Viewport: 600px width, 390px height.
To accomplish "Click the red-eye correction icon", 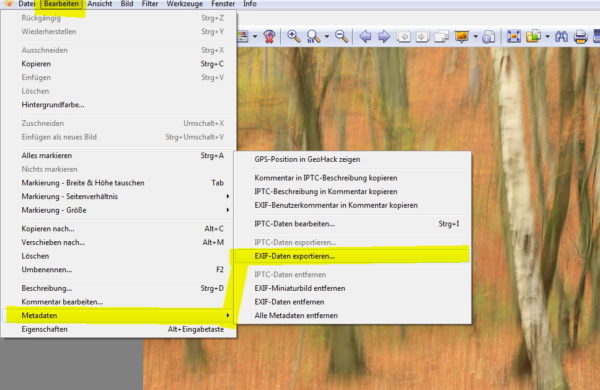I will pos(269,36).
